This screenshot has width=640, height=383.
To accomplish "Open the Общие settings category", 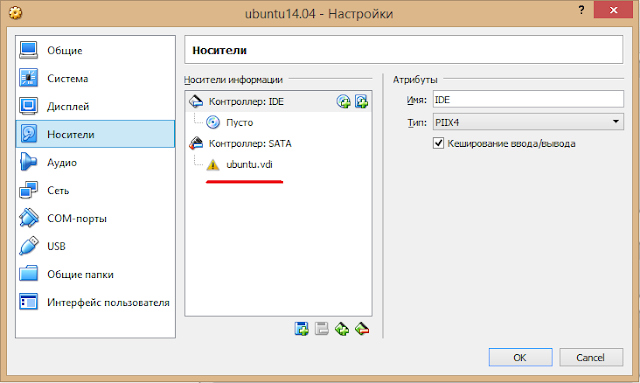I will [x=95, y=50].
